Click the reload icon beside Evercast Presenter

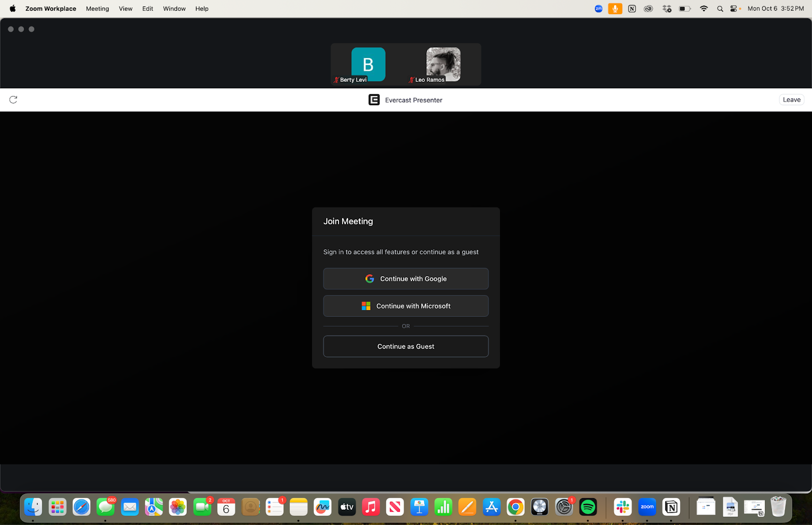[13, 100]
